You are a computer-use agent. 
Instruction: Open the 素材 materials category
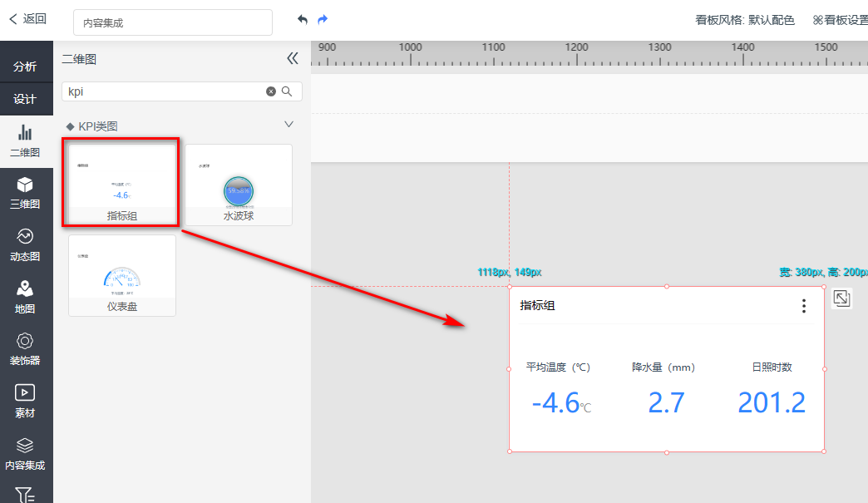(x=25, y=401)
